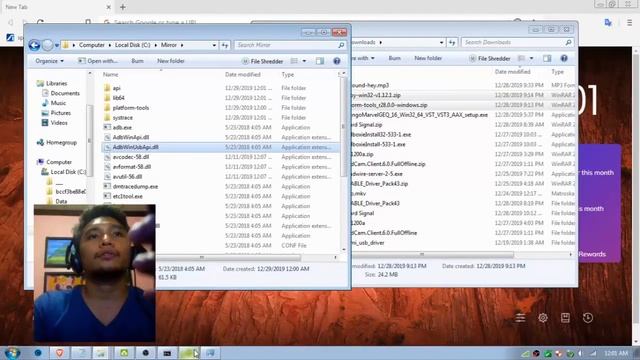The width and height of the screenshot is (640, 360).
Task: Select AdbWinApi.dll file
Action: (131, 137)
